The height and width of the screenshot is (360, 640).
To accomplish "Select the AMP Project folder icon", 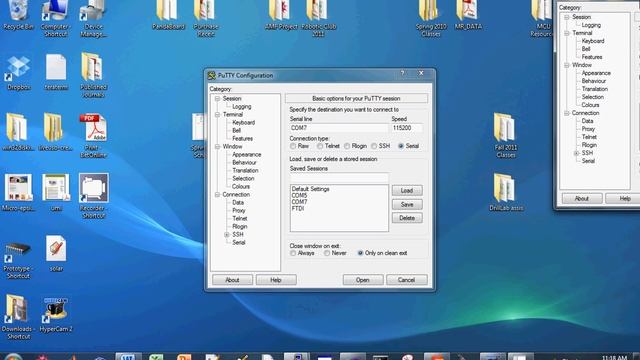I will coord(281,12).
